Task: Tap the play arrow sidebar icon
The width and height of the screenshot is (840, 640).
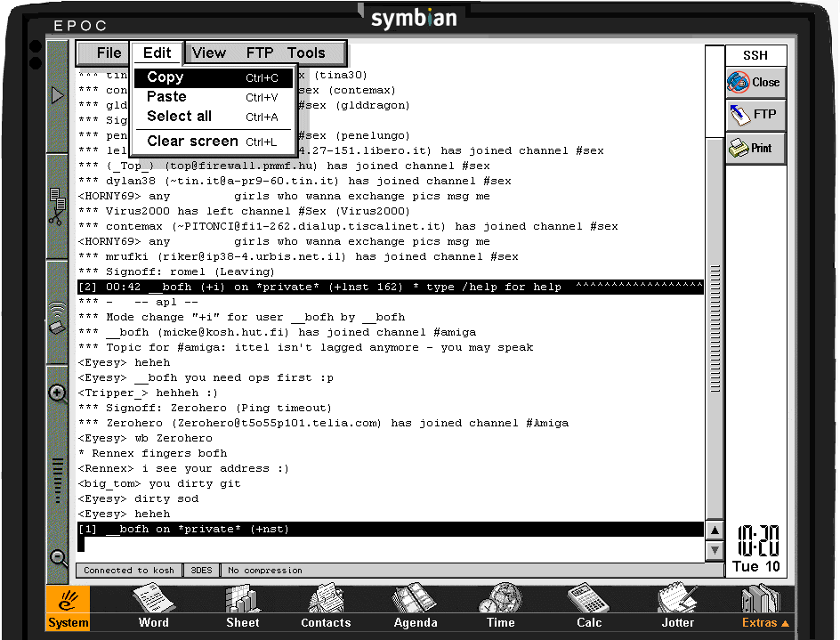Action: click(x=57, y=95)
